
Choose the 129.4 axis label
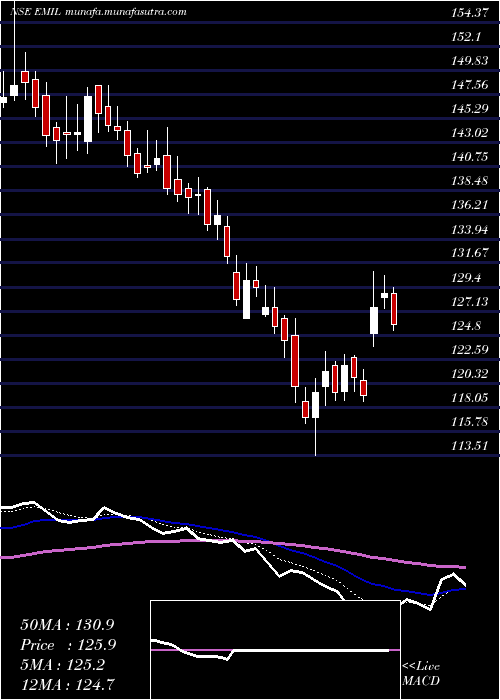[x=465, y=279]
